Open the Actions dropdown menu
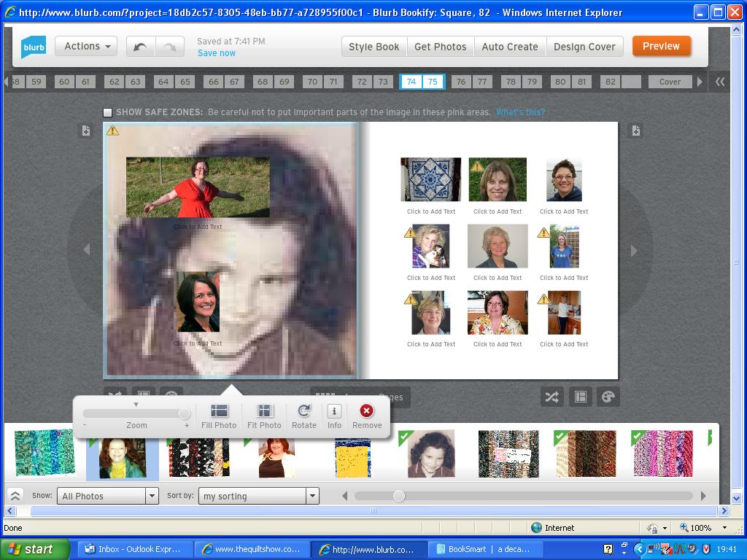747x560 pixels. pos(87,46)
